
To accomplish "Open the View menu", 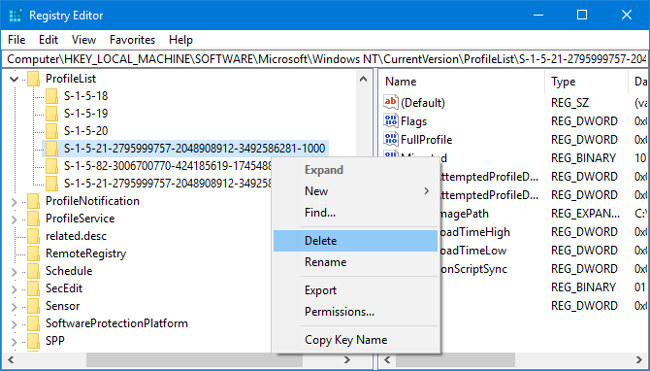I will (84, 40).
